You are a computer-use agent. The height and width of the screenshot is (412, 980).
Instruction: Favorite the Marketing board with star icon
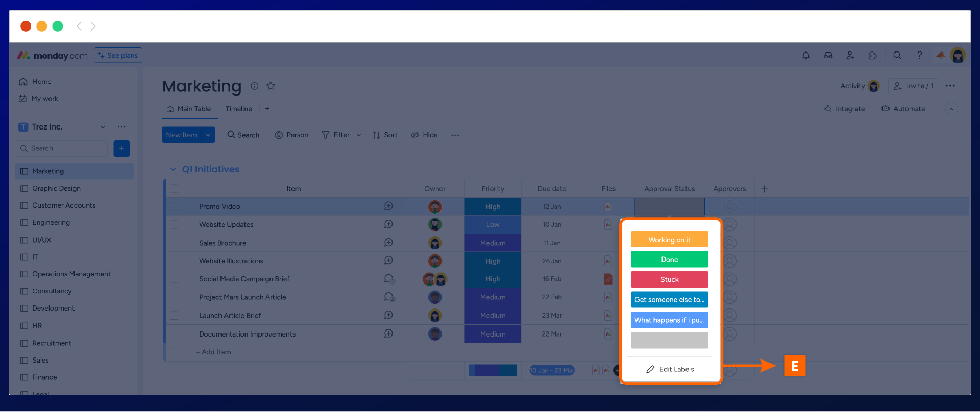271,86
